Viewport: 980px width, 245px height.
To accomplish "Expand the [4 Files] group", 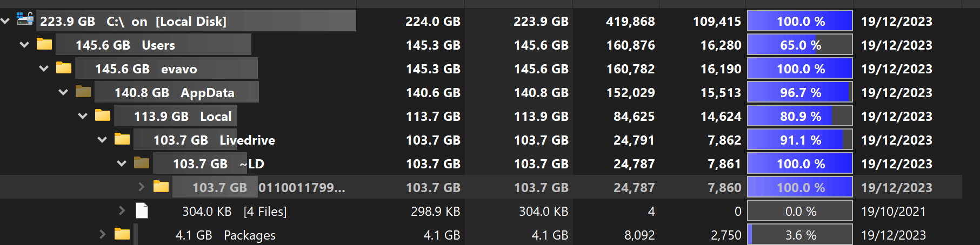I will tap(122, 210).
